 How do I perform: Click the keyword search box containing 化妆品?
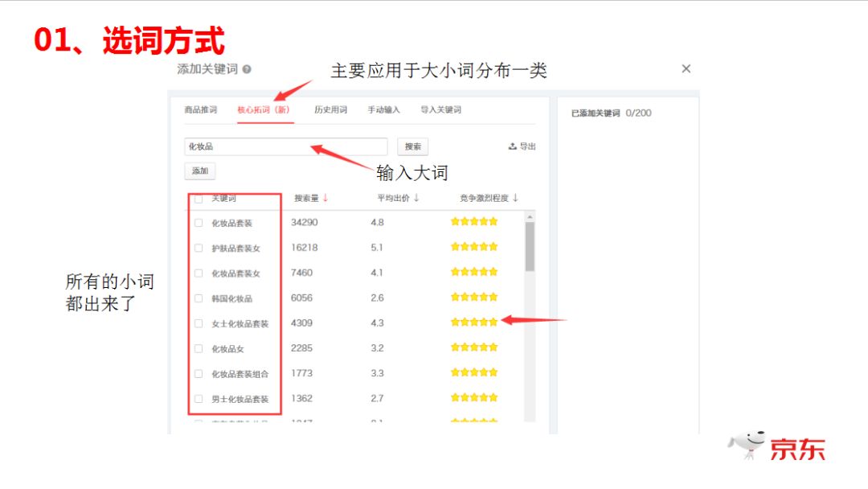[x=285, y=146]
